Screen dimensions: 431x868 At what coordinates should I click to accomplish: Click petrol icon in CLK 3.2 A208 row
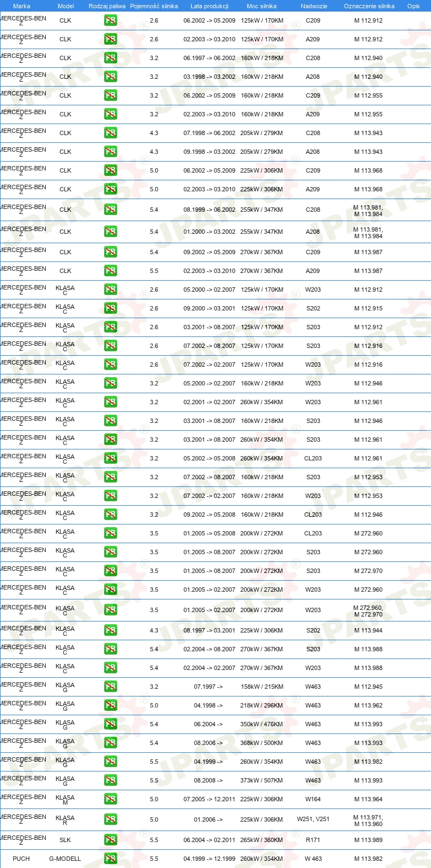point(110,77)
